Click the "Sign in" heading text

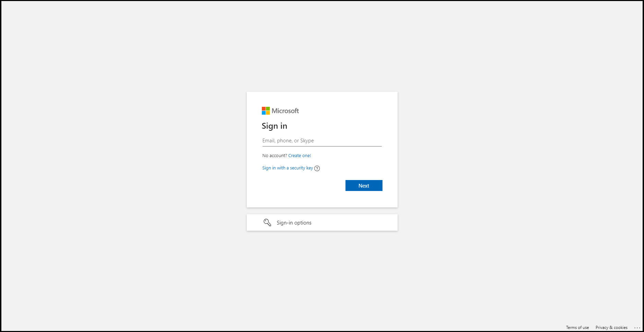[275, 126]
